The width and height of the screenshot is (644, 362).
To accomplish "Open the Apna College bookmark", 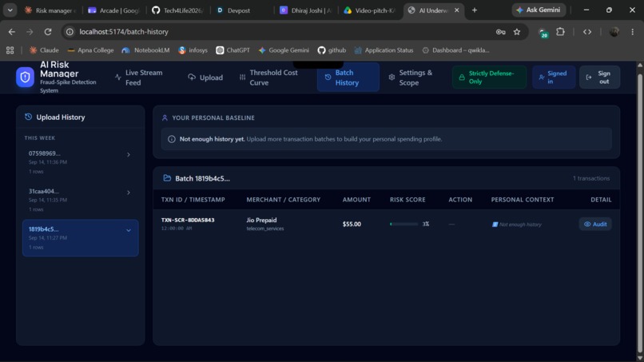I will click(90, 50).
